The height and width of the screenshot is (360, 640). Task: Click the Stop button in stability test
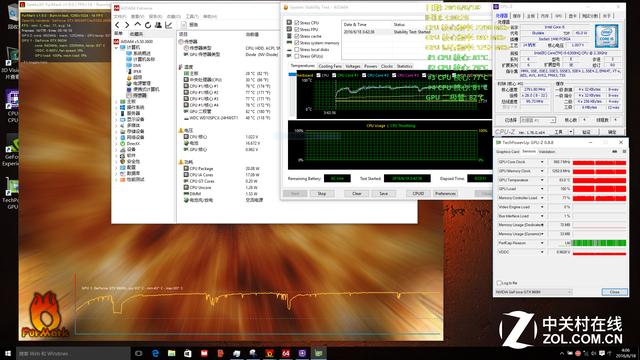322,193
